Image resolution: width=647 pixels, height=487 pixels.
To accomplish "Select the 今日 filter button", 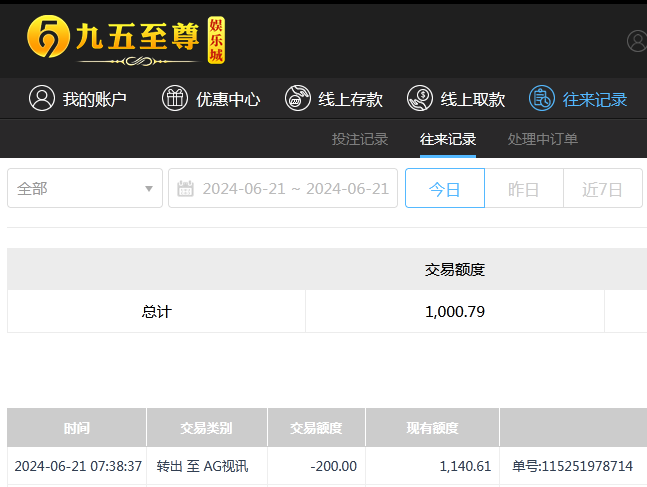I will [445, 188].
